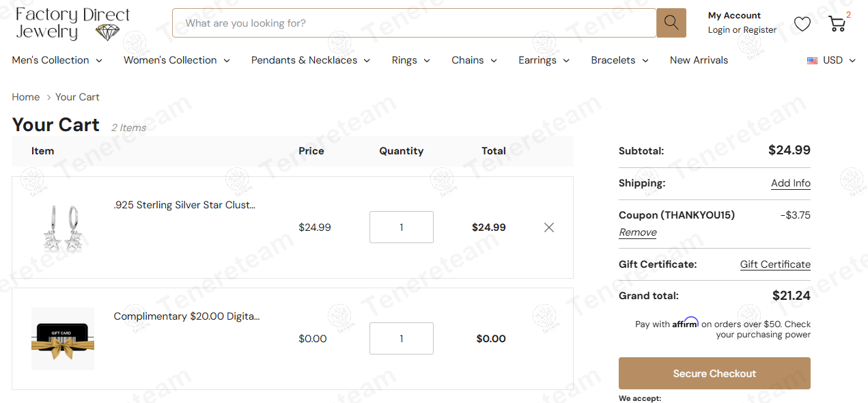Open the shopping cart icon

tap(837, 24)
